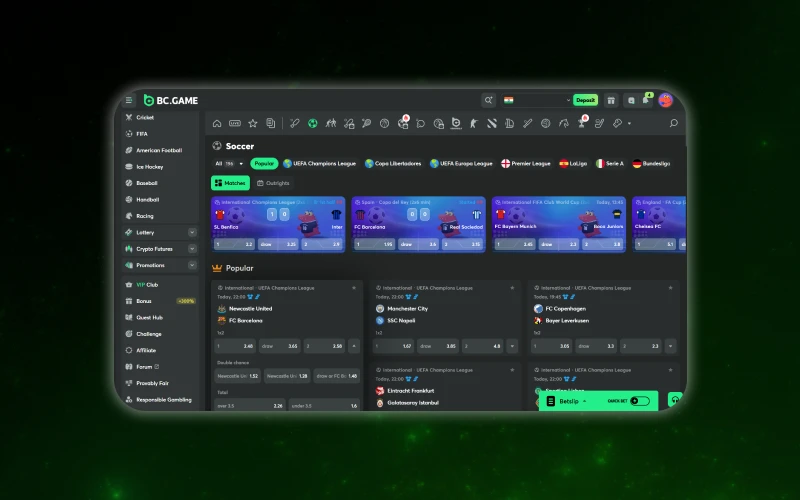This screenshot has height=500, width=800.
Task: Open the All 196 leagues dropdown
Action: (229, 163)
